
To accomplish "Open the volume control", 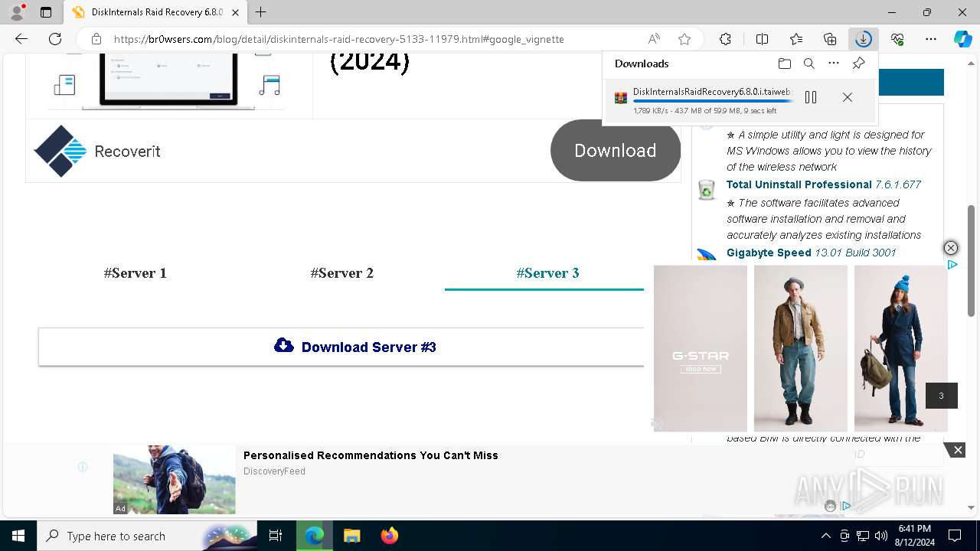I will point(881,536).
